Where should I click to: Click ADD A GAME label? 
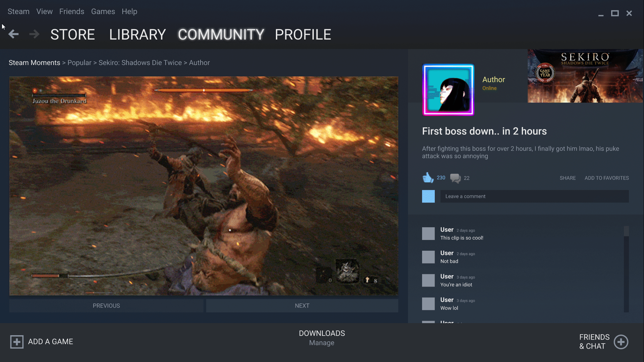[51, 342]
